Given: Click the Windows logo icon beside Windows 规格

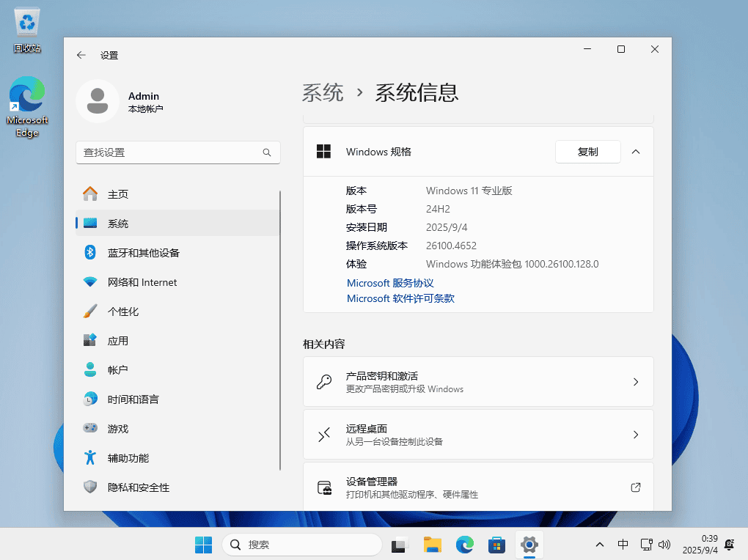Looking at the screenshot, I should pos(324,152).
